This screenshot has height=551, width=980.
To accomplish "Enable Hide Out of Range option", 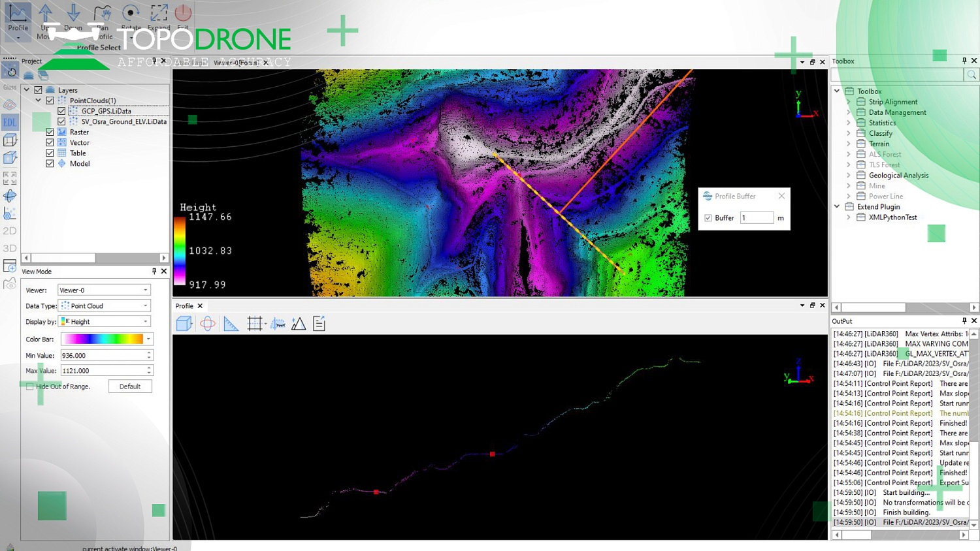I will (x=30, y=386).
